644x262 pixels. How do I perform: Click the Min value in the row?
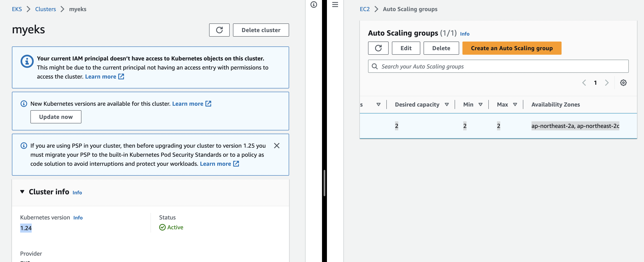coord(465,126)
